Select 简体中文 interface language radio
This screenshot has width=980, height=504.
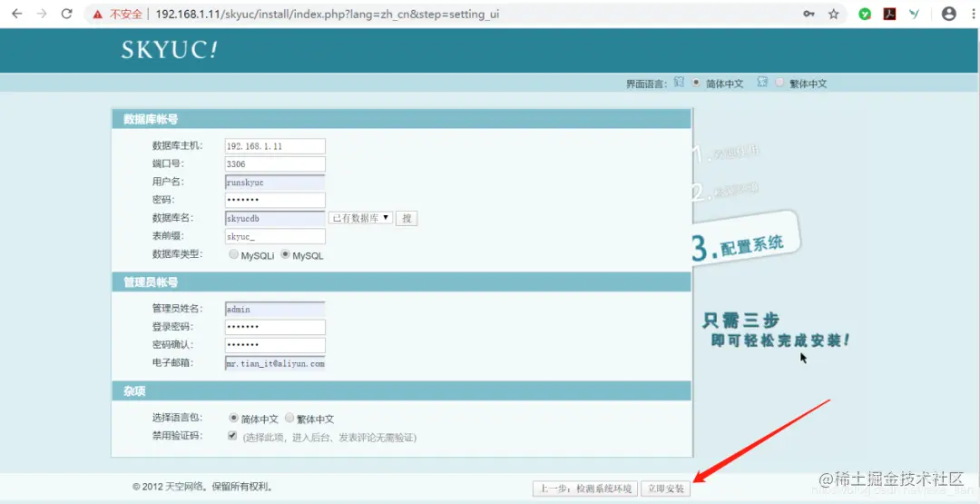(x=696, y=83)
